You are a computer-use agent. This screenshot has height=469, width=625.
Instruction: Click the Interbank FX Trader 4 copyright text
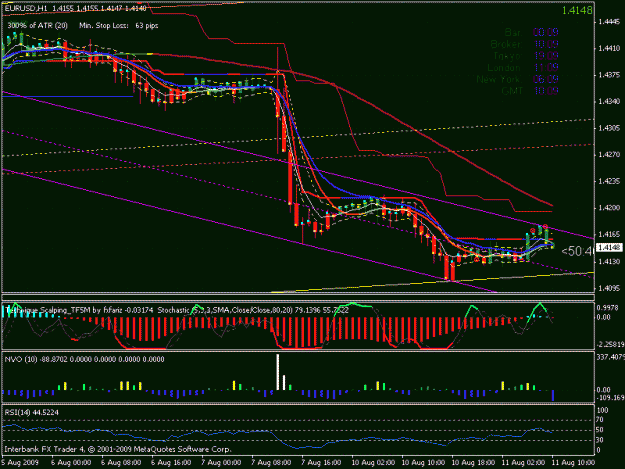click(118, 449)
